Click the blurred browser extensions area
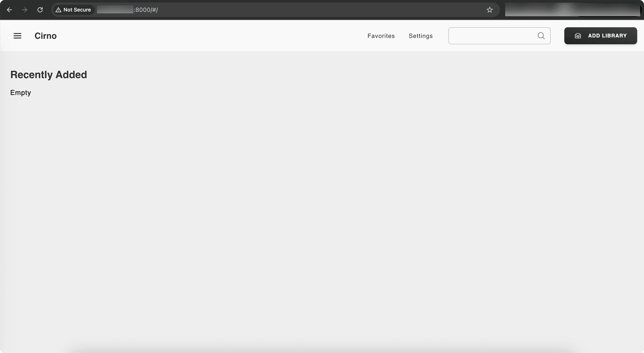644x353 pixels. [572, 10]
